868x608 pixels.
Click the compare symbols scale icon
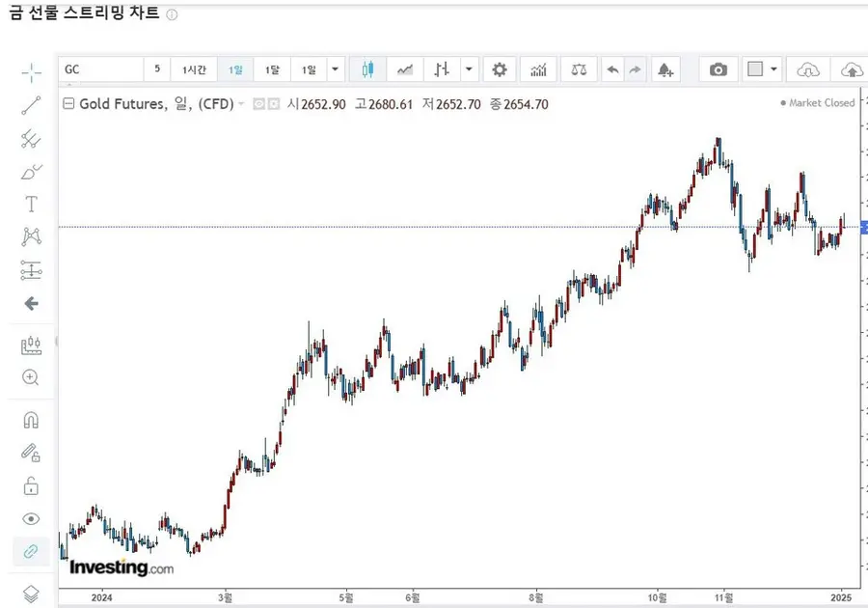(x=578, y=69)
